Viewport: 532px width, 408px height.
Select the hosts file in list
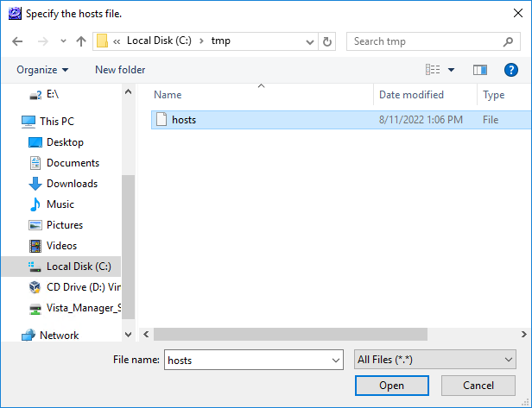click(x=183, y=120)
